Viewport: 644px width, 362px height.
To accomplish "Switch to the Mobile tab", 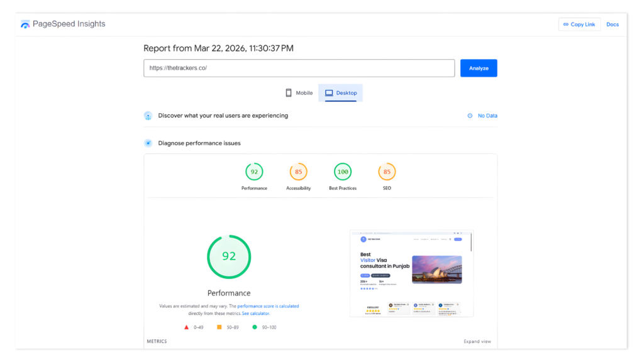I will click(x=299, y=93).
